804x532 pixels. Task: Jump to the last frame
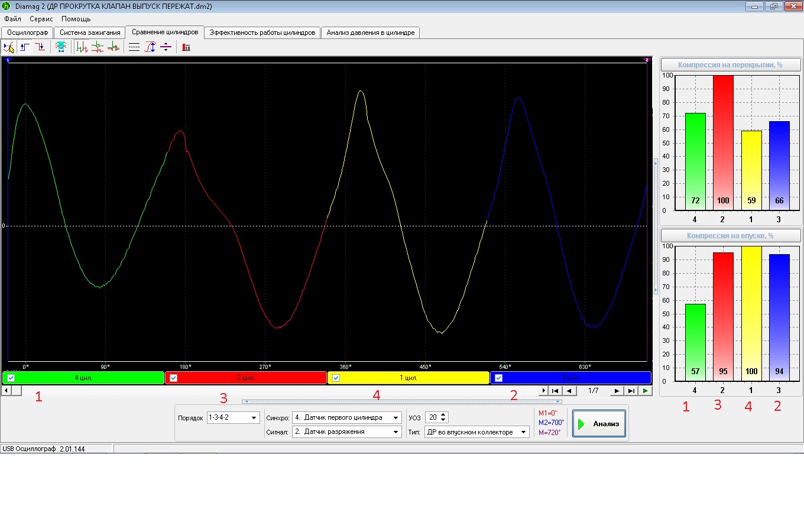[631, 391]
